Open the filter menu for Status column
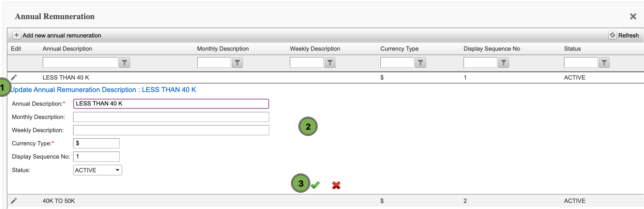644x209 pixels. [604, 63]
